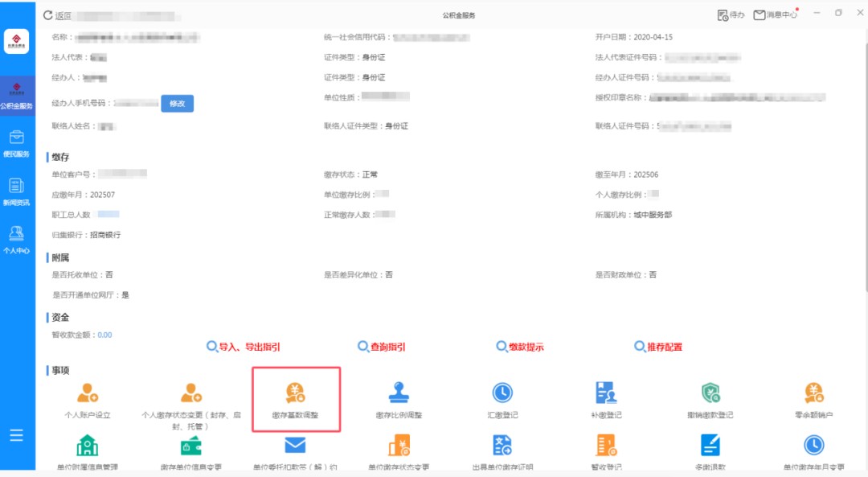Open 个人账户设立 icon

[88, 393]
